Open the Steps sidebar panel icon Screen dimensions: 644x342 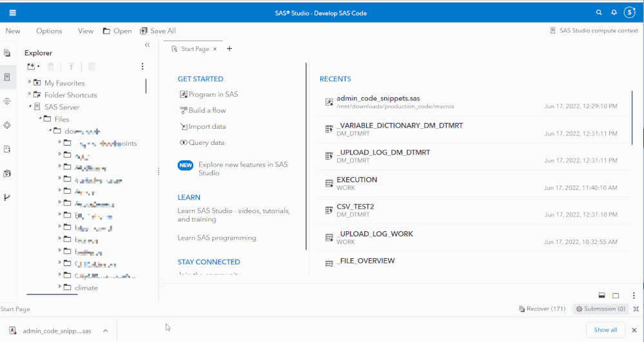tap(7, 101)
